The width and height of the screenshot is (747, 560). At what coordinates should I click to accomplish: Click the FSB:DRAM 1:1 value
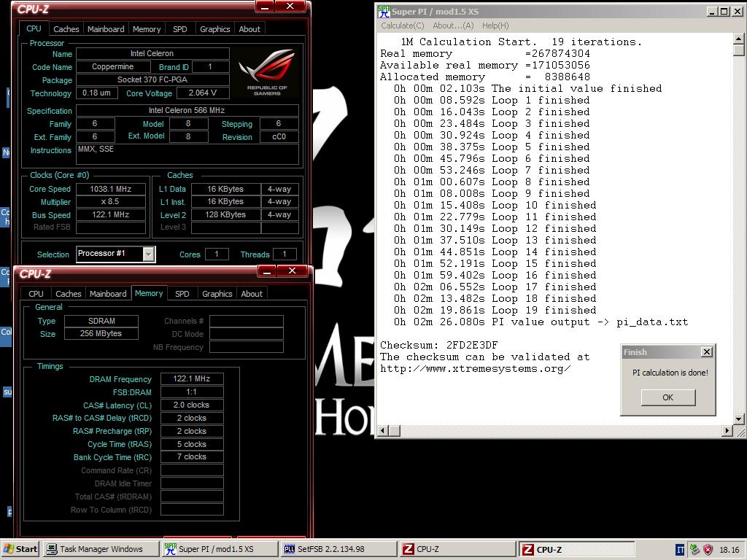(x=192, y=392)
